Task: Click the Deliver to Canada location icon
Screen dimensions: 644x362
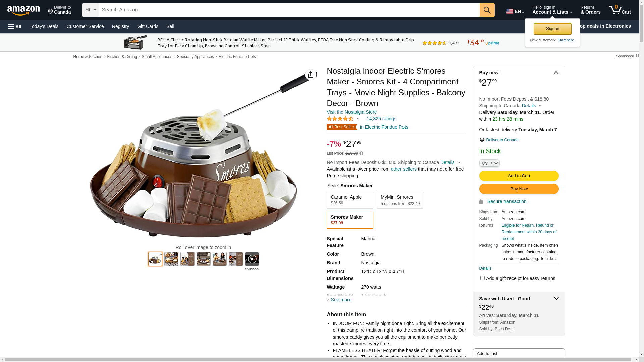Action: pyautogui.click(x=482, y=140)
